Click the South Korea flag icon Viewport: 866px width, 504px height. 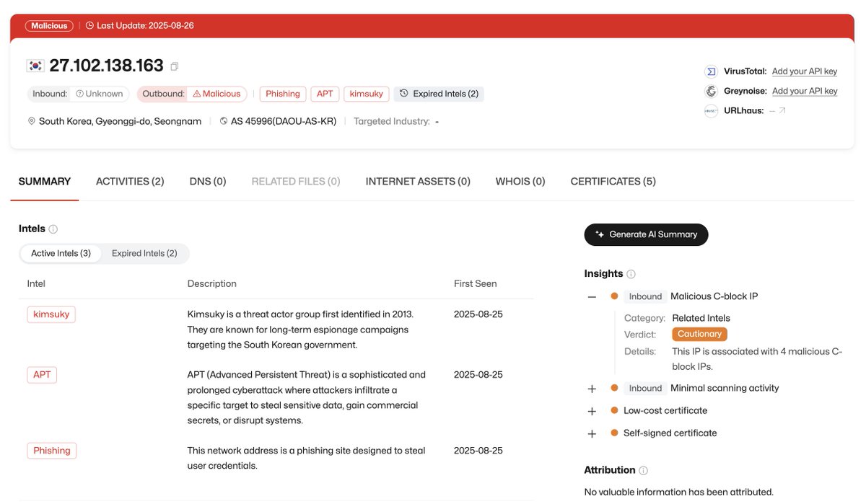click(35, 66)
